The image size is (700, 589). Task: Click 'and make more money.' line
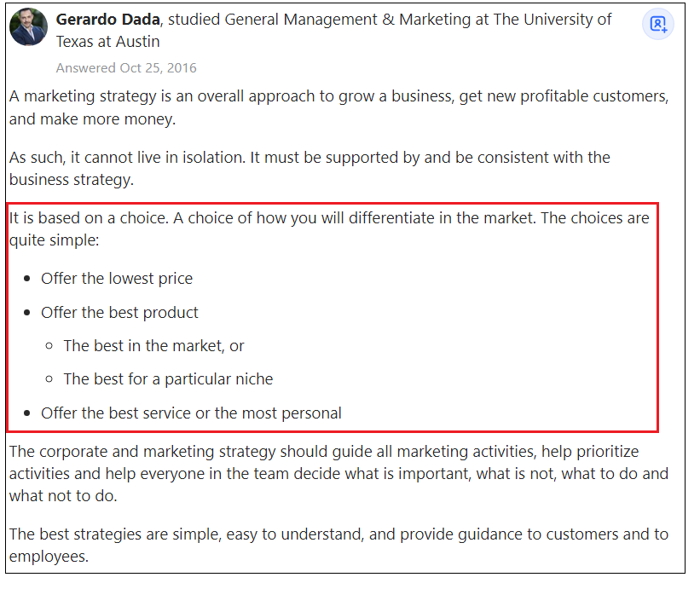tap(92, 119)
